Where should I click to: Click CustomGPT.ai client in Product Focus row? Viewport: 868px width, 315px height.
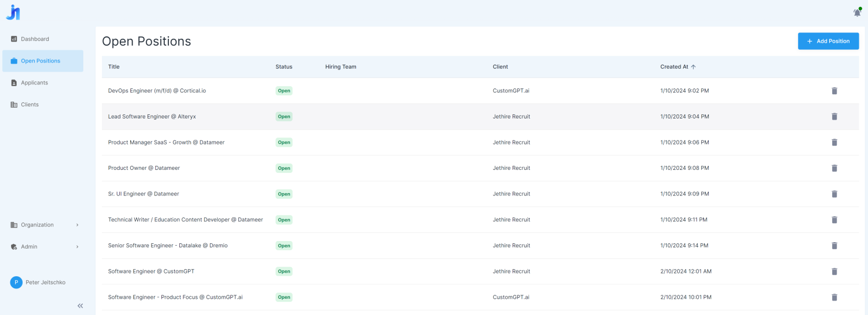511,297
